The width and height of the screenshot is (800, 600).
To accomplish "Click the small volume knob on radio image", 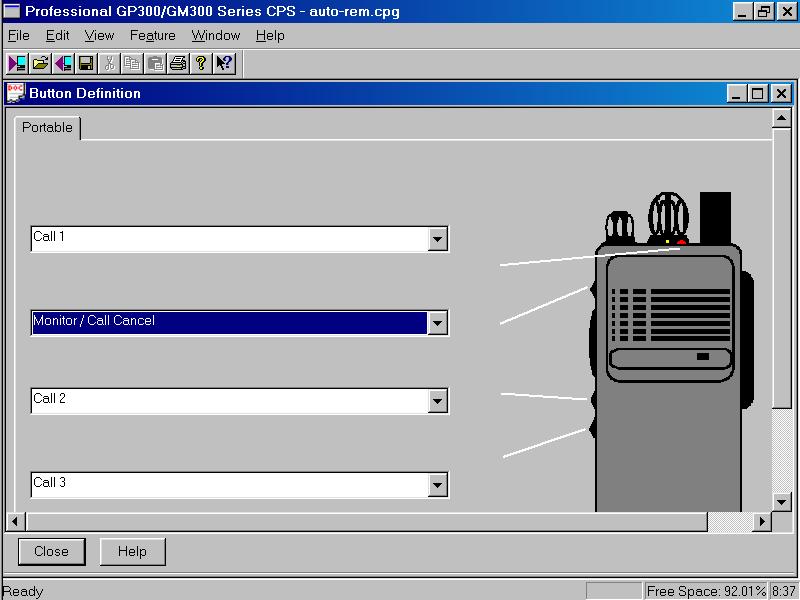I will coord(620,227).
